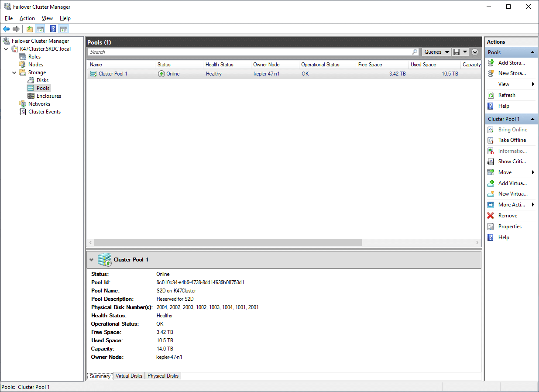The height and width of the screenshot is (392, 539).
Task: Click the right arrow of the horizontal scrollbar
Action: coord(477,242)
